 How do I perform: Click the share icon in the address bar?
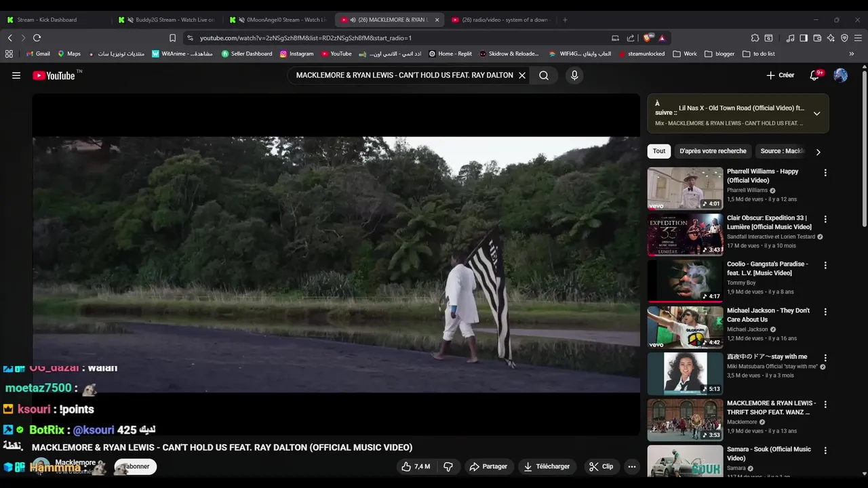(631, 38)
